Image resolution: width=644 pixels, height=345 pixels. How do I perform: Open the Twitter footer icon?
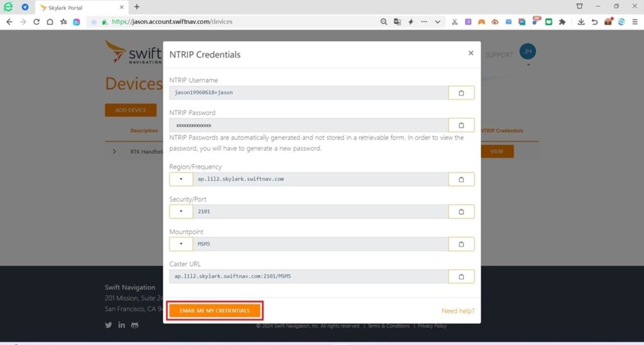pos(108,325)
